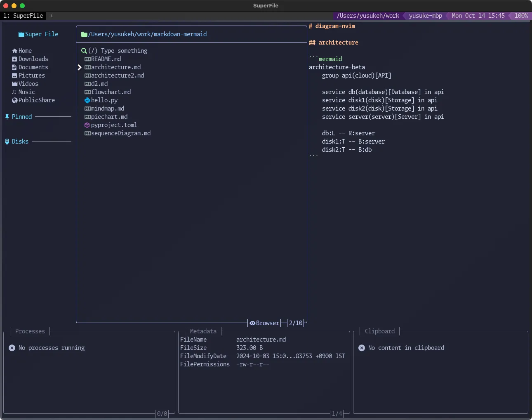The height and width of the screenshot is (420, 532).
Task: Click the yusuke-mbp hostname status segment
Action: pos(426,16)
